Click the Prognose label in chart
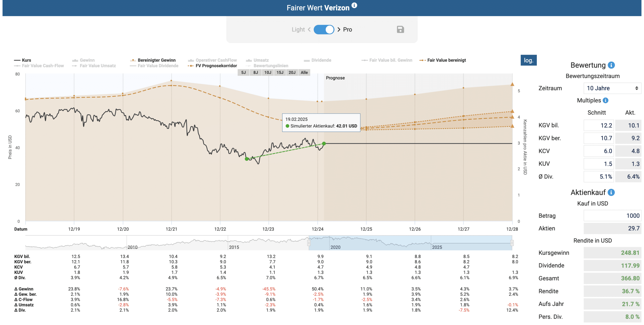The width and height of the screenshot is (644, 325). click(x=335, y=78)
